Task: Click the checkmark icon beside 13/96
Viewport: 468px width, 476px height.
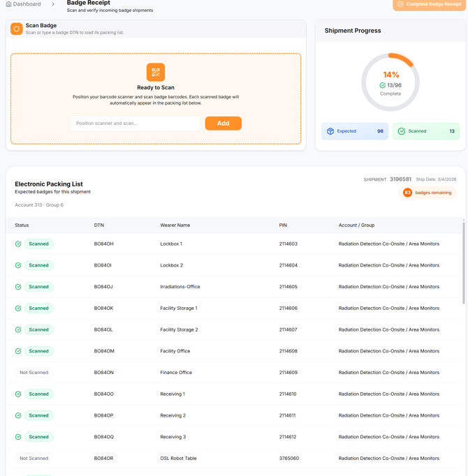Action: (383, 85)
